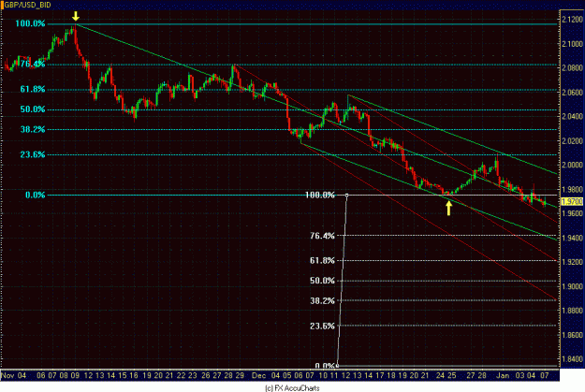Select the Jan month label on time axis
The height and width of the screenshot is (392, 585).
click(x=503, y=375)
